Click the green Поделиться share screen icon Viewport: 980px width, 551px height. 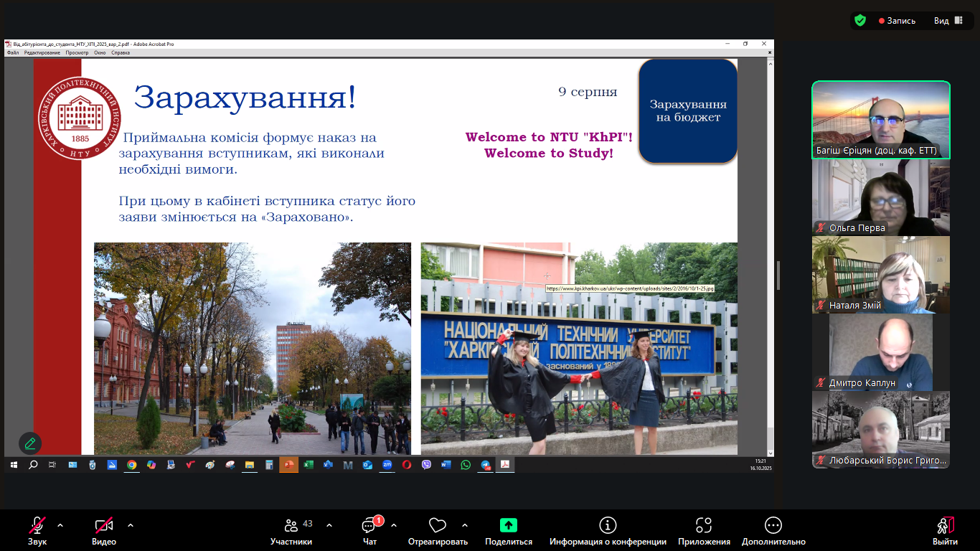(509, 525)
